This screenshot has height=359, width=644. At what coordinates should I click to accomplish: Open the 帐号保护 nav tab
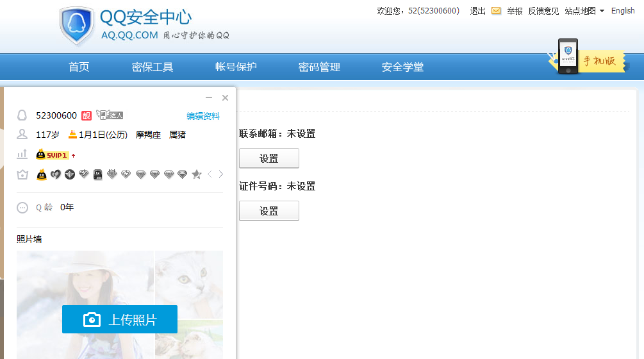coord(236,67)
